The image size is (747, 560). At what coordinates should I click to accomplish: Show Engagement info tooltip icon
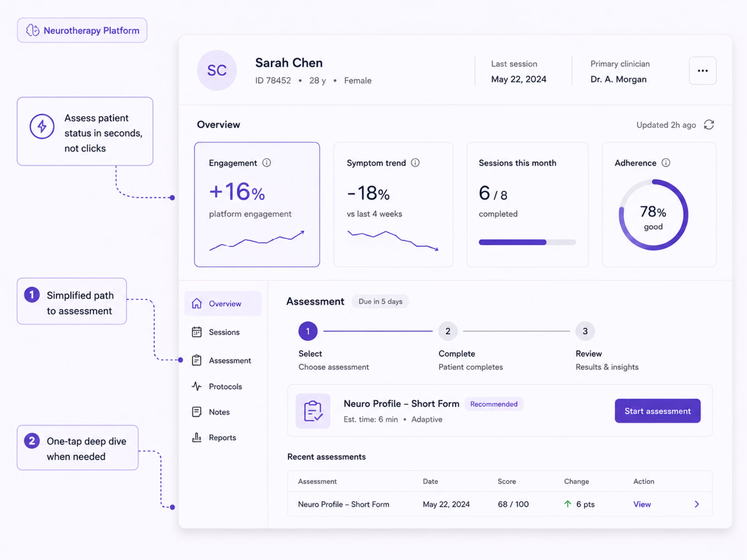267,163
